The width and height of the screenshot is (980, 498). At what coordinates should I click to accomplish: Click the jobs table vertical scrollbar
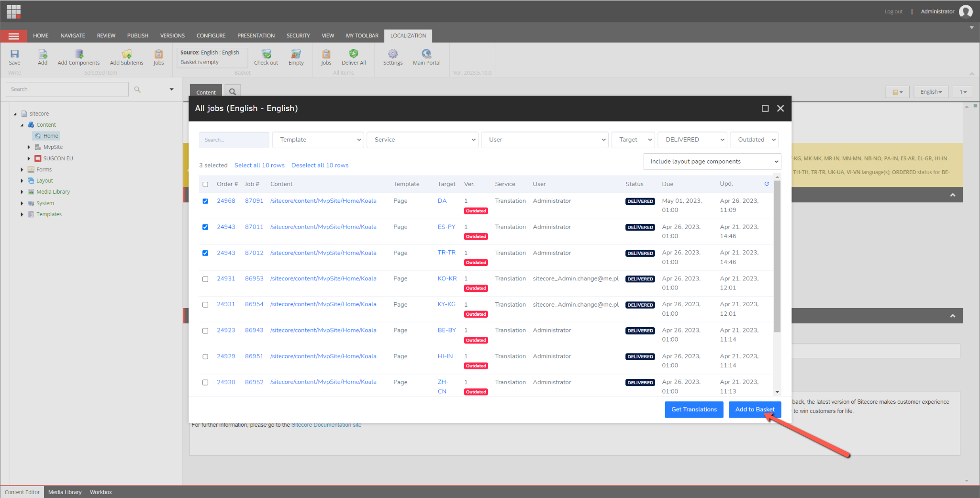(x=777, y=257)
